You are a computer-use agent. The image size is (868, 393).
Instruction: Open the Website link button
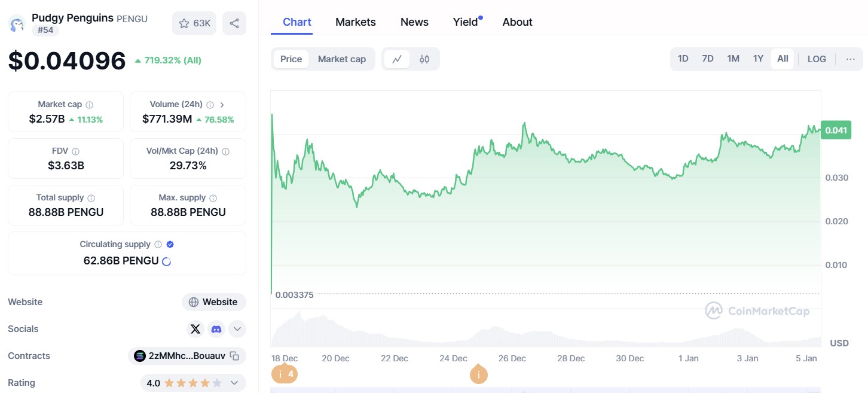tap(214, 302)
